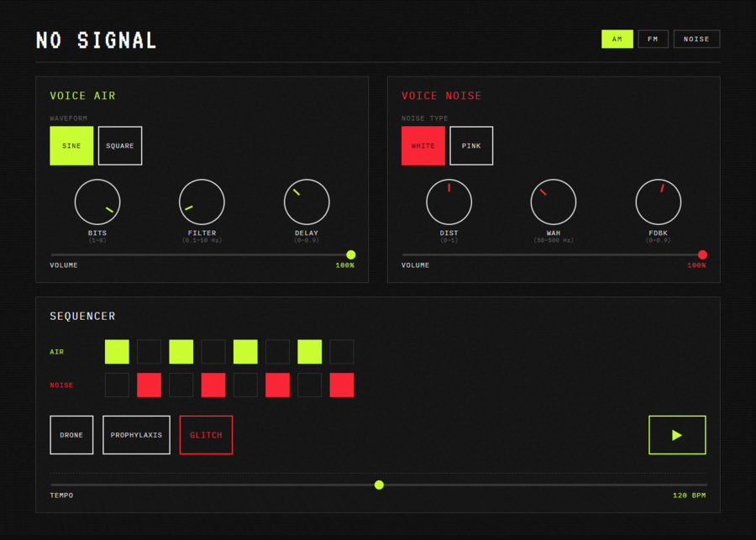
Task: Choose PINK noise type
Action: (471, 145)
